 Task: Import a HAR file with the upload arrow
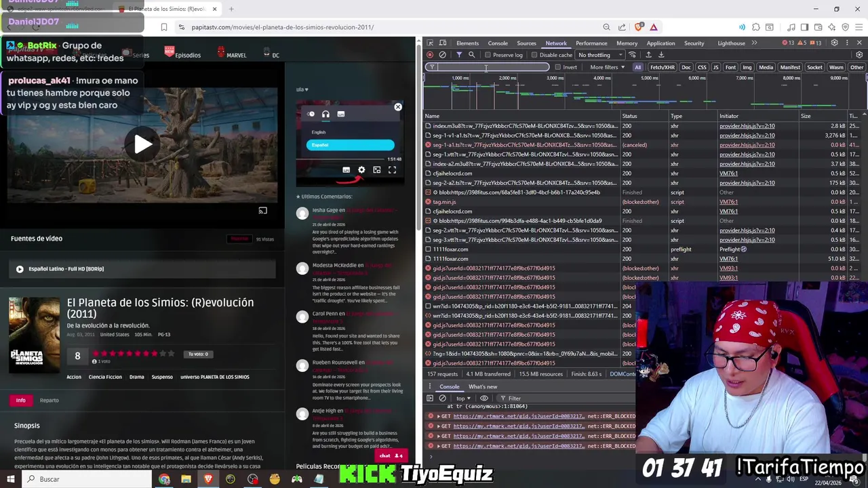point(648,55)
